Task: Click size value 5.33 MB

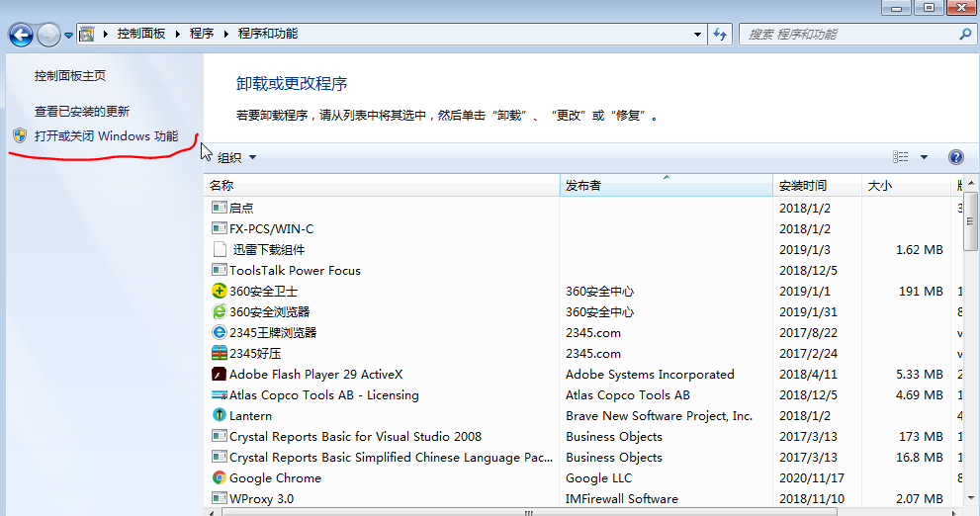Action: pyautogui.click(x=919, y=375)
